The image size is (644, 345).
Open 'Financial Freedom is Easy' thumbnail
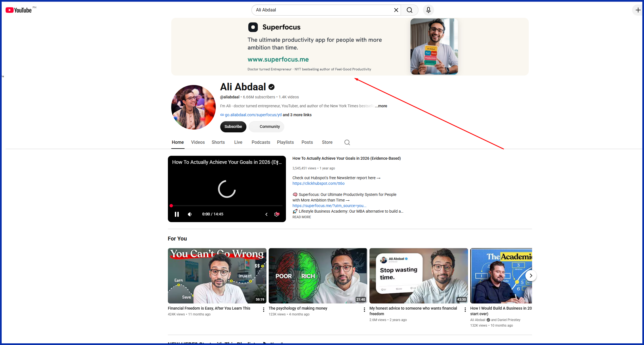pos(217,276)
